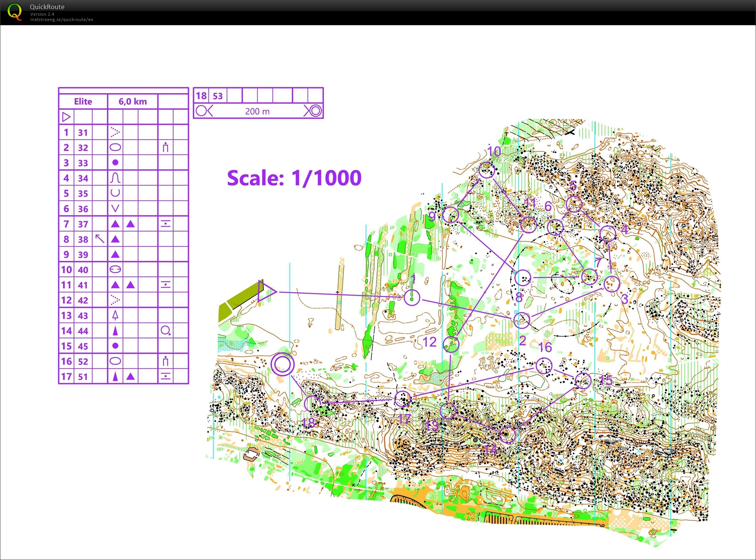Click the tree symbol in row 13
The width and height of the screenshot is (756, 560).
(115, 315)
